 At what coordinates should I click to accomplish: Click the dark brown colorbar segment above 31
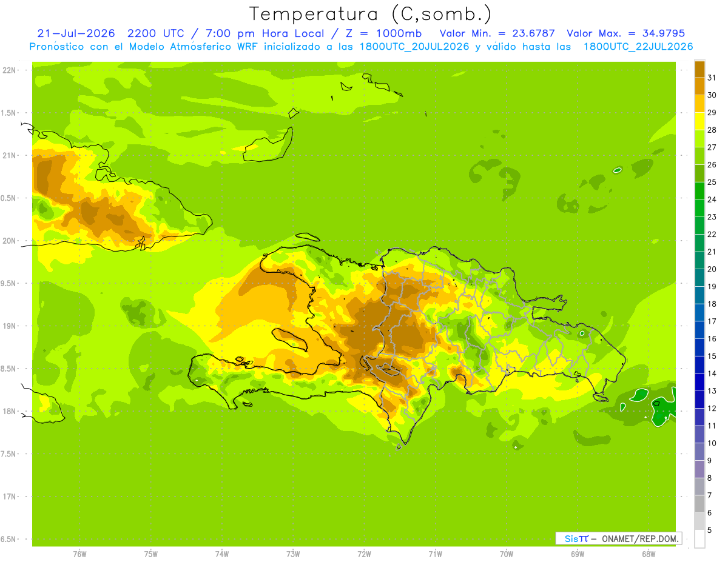coord(699,69)
